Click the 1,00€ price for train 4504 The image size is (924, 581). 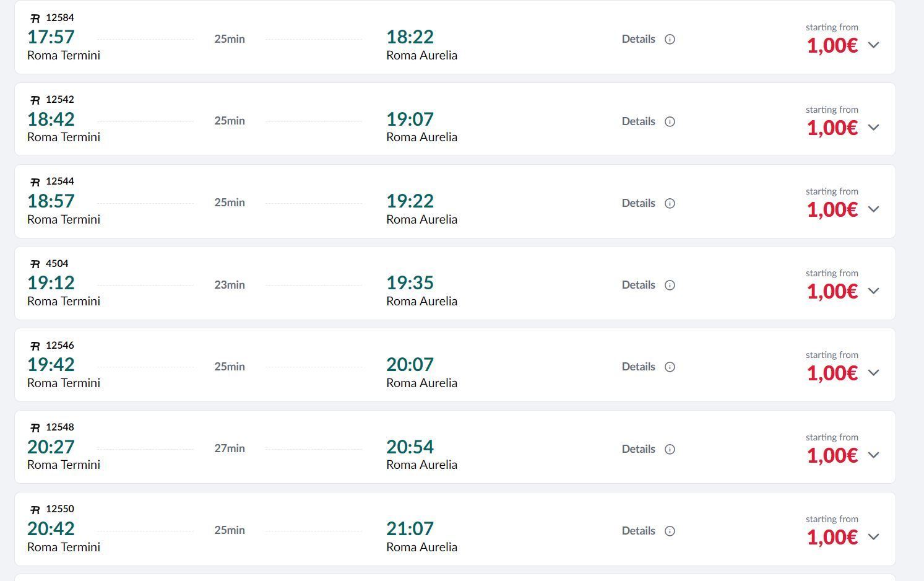(x=832, y=291)
